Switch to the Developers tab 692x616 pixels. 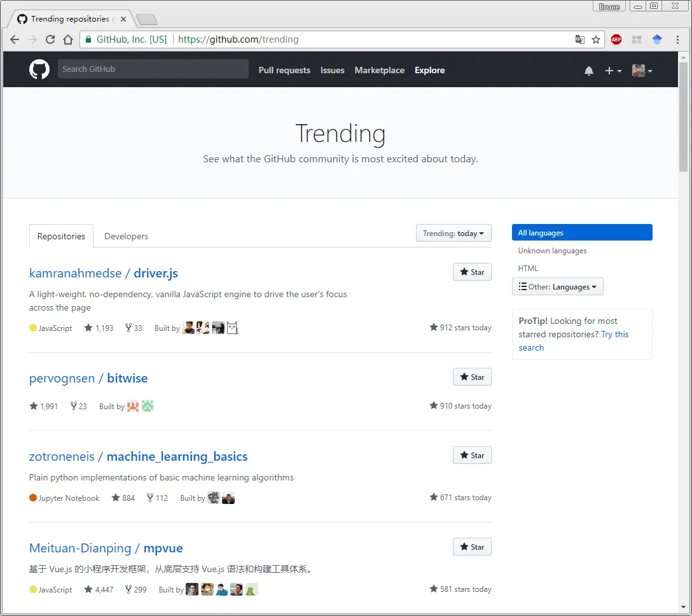[126, 236]
